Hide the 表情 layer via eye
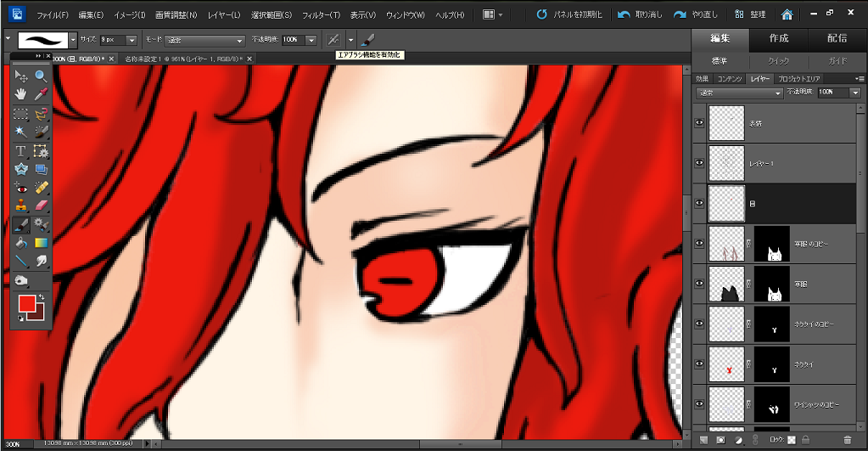Image resolution: width=868 pixels, height=451 pixels. [x=699, y=123]
